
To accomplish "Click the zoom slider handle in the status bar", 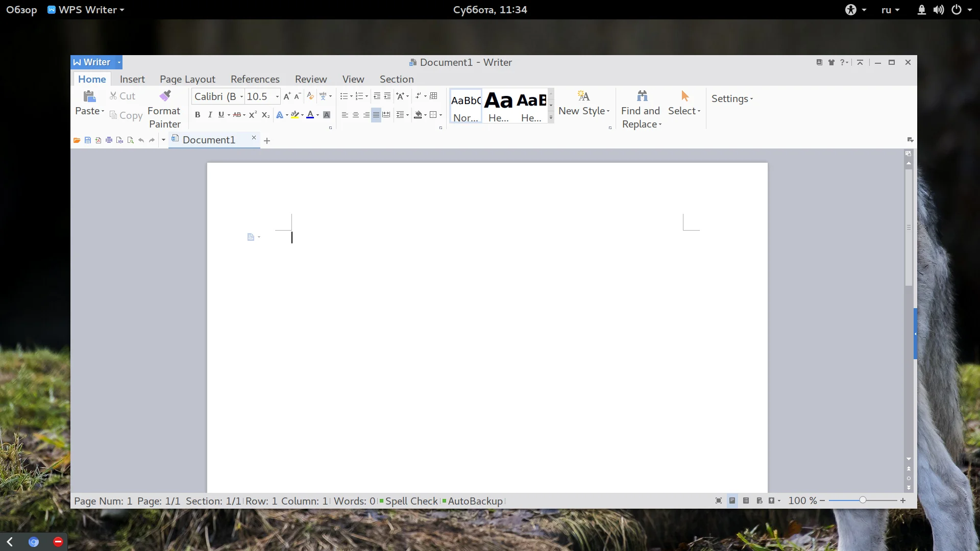I will point(863,500).
